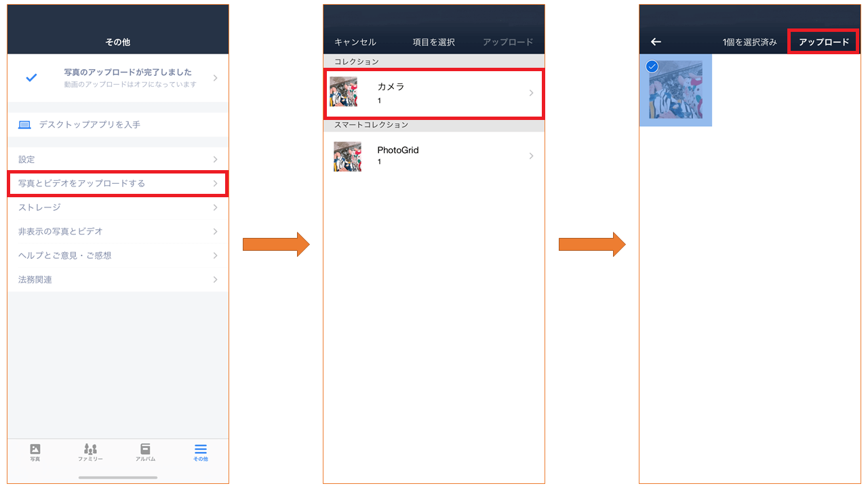Open chevron on PhotoGrid collection row
This screenshot has width=868, height=488.
(x=531, y=156)
